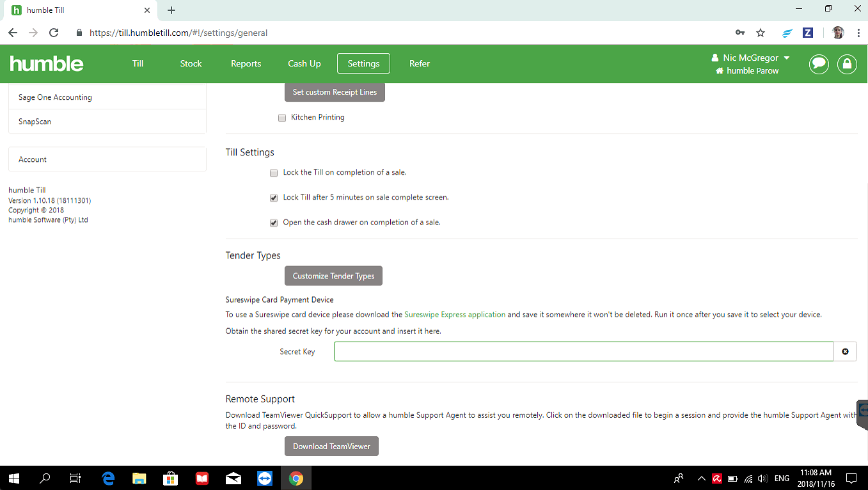The width and height of the screenshot is (868, 490).
Task: Click Customize Tender Types button
Action: [333, 276]
